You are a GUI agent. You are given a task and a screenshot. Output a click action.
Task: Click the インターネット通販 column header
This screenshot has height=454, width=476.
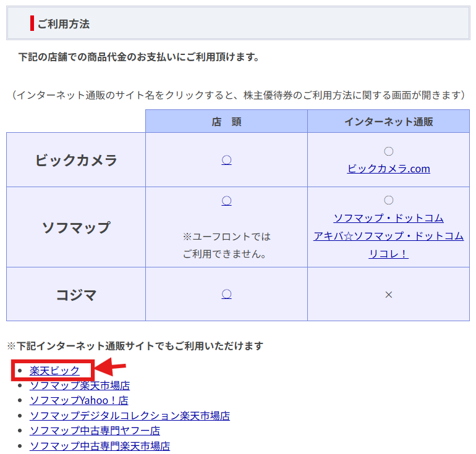point(389,122)
